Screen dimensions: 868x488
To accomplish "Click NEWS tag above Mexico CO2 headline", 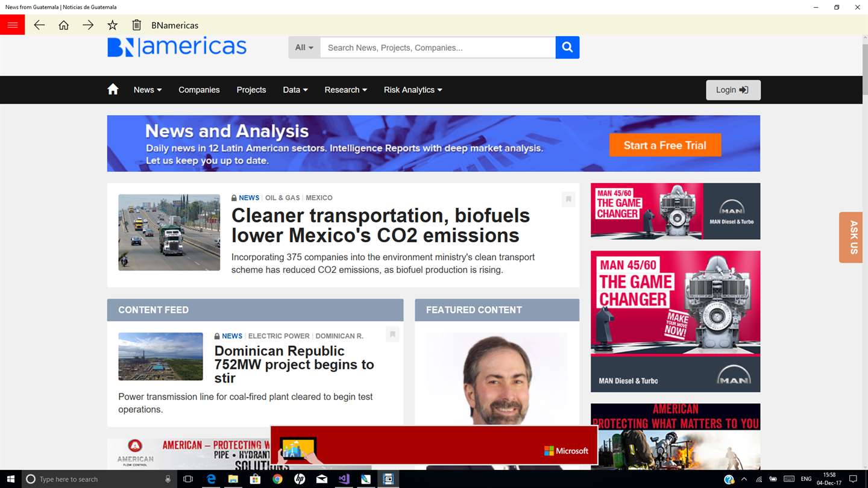I will tap(249, 198).
